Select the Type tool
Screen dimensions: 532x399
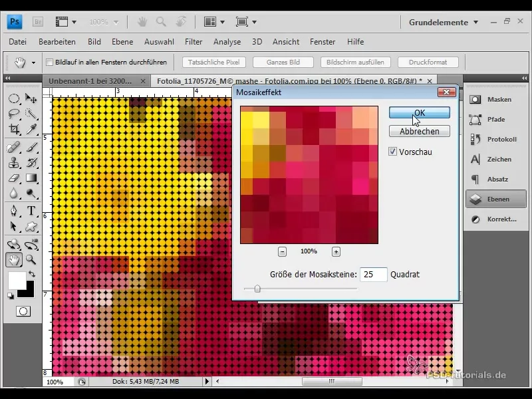31,211
